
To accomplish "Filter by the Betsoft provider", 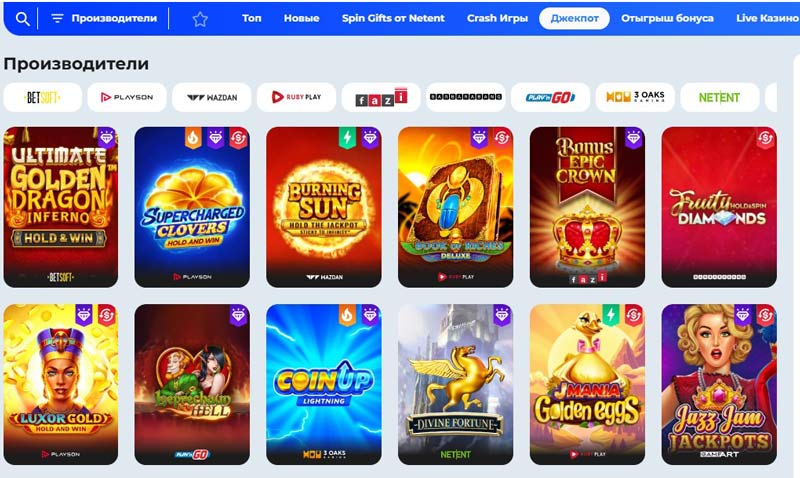I will (43, 97).
